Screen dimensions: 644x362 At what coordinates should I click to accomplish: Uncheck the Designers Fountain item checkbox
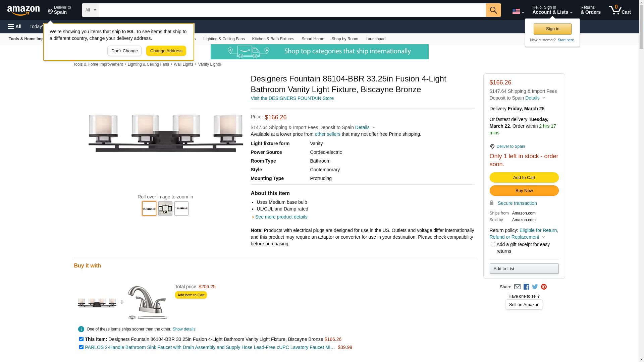(81, 339)
